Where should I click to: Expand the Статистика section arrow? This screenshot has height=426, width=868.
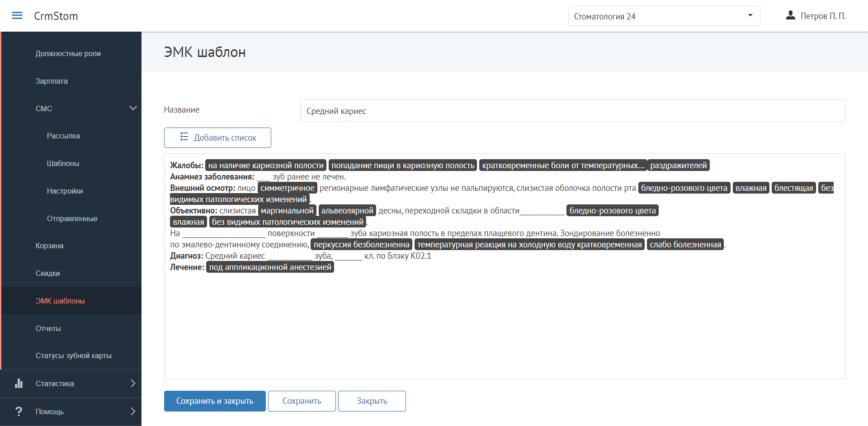point(133,383)
